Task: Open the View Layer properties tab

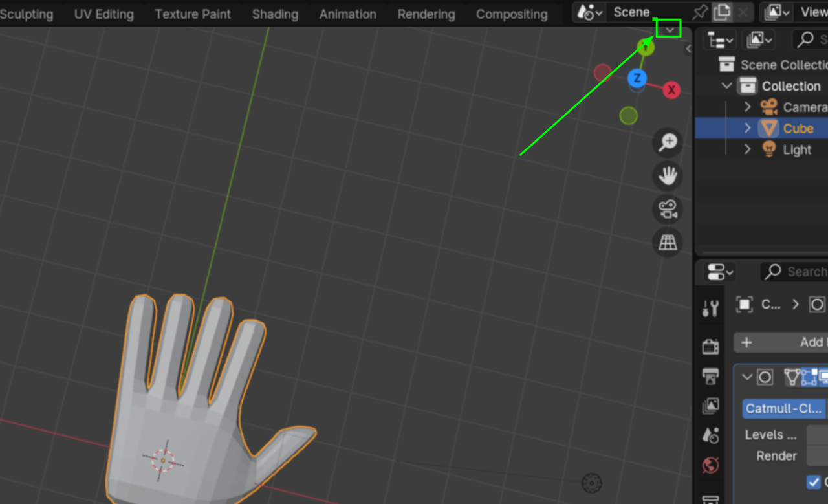Action: pos(710,406)
